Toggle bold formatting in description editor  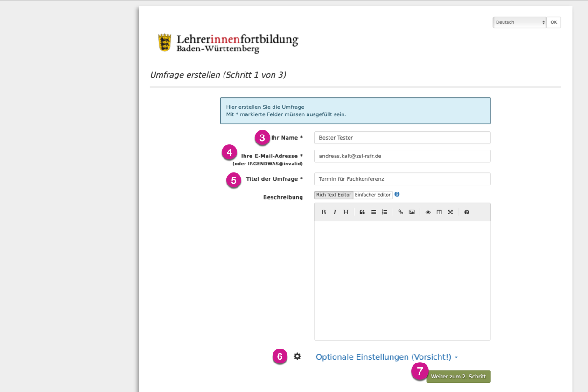pos(323,212)
